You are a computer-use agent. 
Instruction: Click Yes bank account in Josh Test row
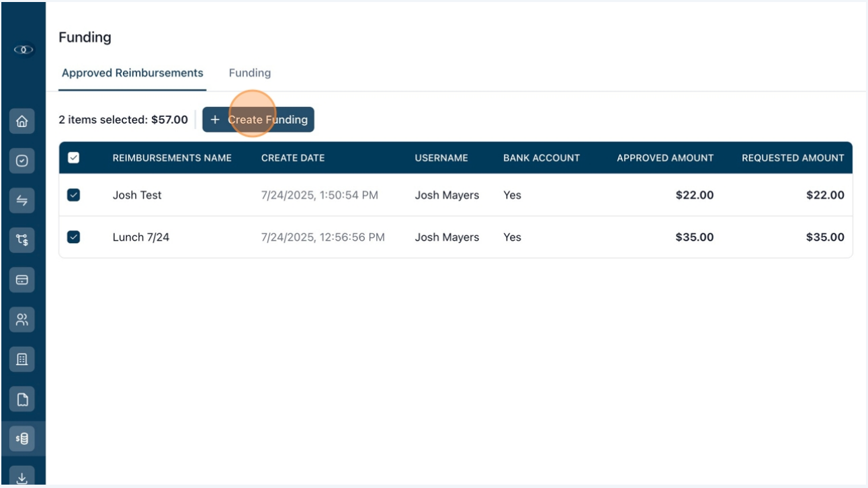pos(512,195)
